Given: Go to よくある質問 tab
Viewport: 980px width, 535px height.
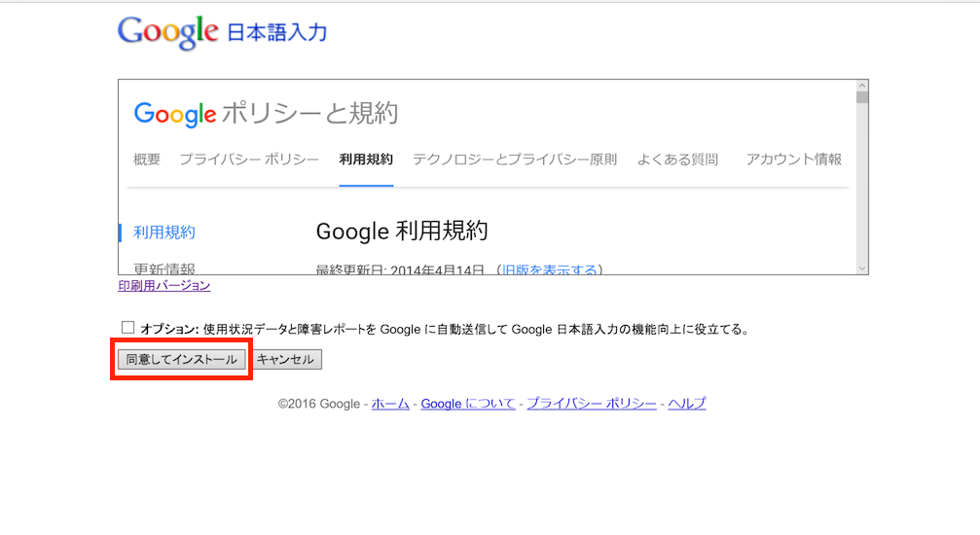Looking at the screenshot, I should click(677, 160).
